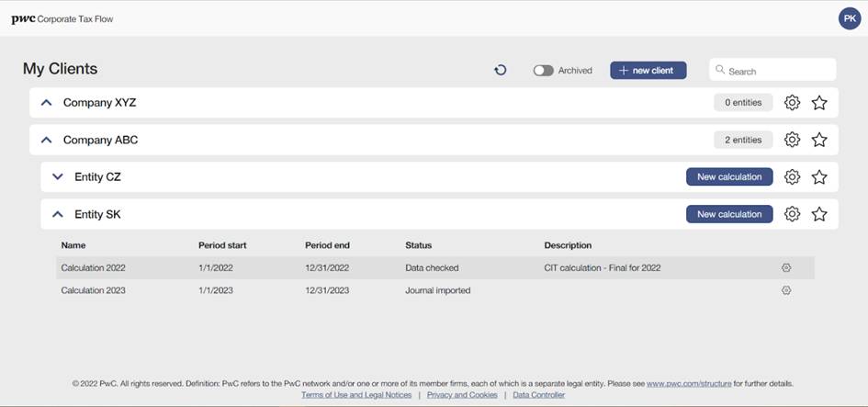Open gear menu for Calculation 2022 row
Viewport: 868px width, 407px height.
(x=786, y=268)
